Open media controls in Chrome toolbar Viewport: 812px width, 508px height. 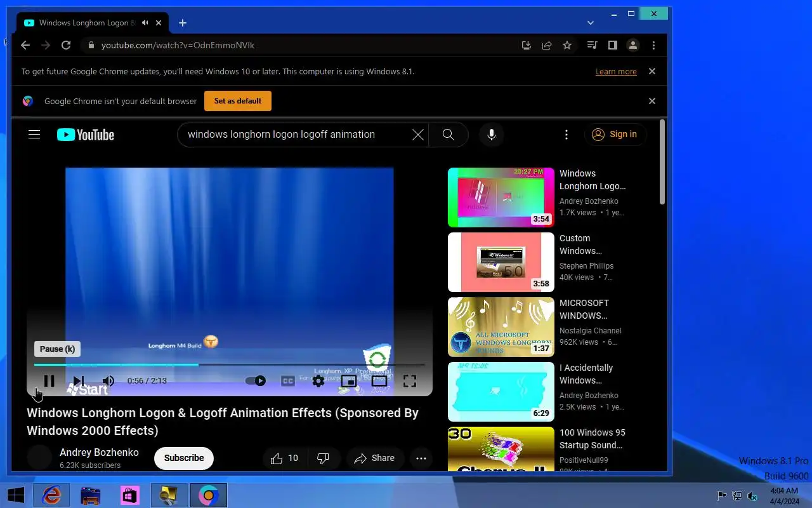coord(592,45)
